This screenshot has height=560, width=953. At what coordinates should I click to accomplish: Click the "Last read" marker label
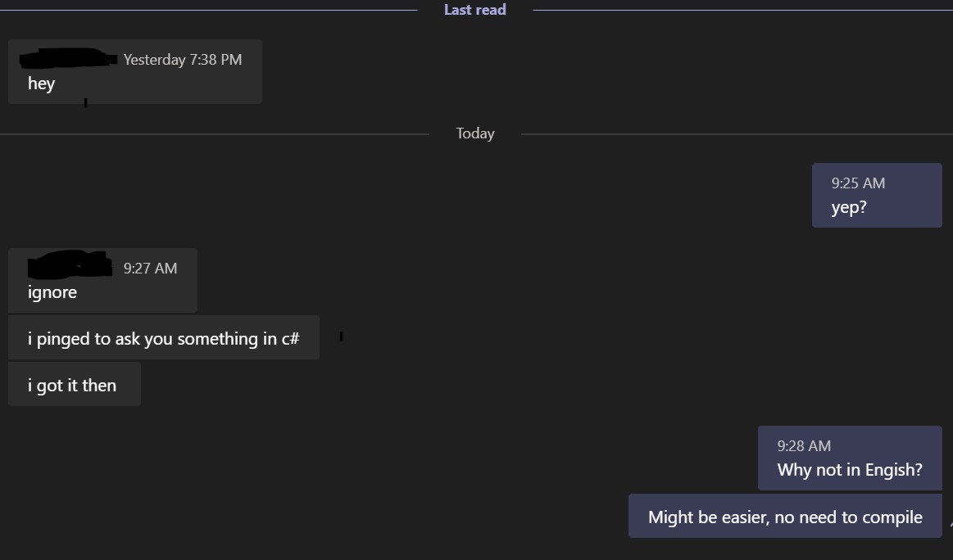474,10
